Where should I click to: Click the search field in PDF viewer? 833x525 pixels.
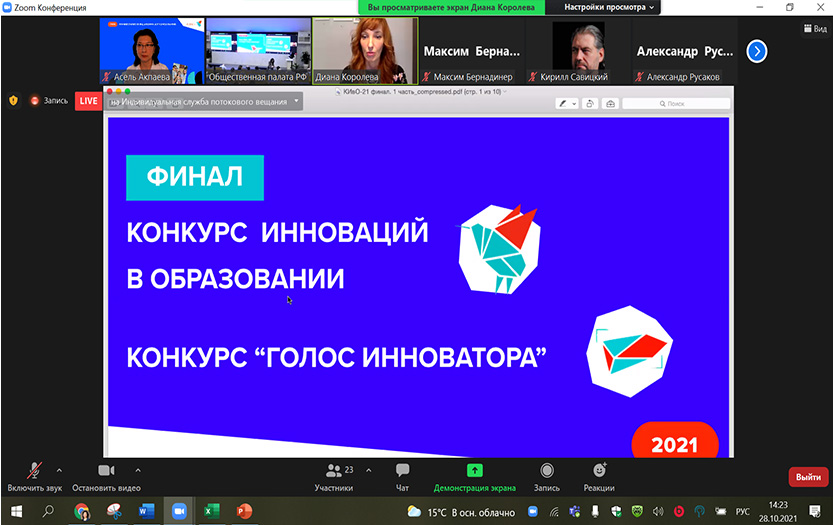[690, 104]
